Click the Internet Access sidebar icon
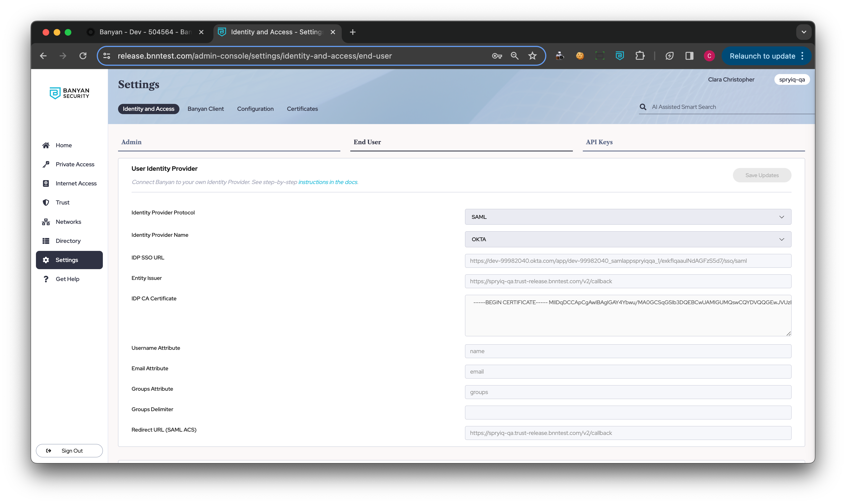 46,183
